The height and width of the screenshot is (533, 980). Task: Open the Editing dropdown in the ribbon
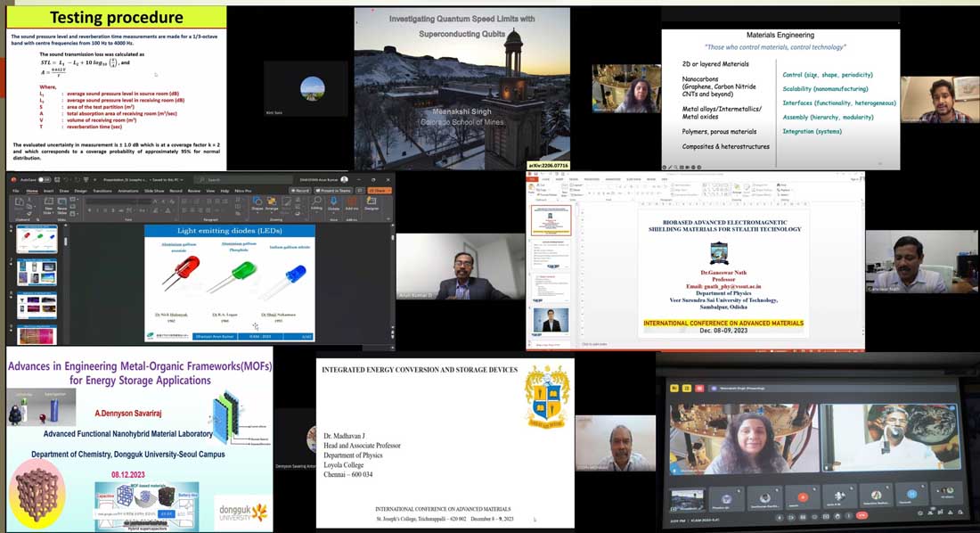point(317,203)
